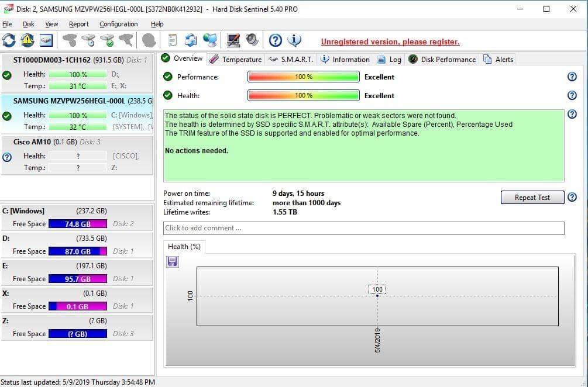This screenshot has height=387, width=588.
Task: Click X: free space bar 0.1 GB
Action: (x=78, y=306)
